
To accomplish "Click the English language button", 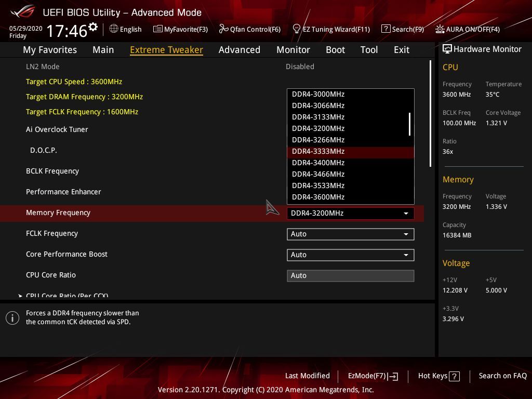I will 126,29.
